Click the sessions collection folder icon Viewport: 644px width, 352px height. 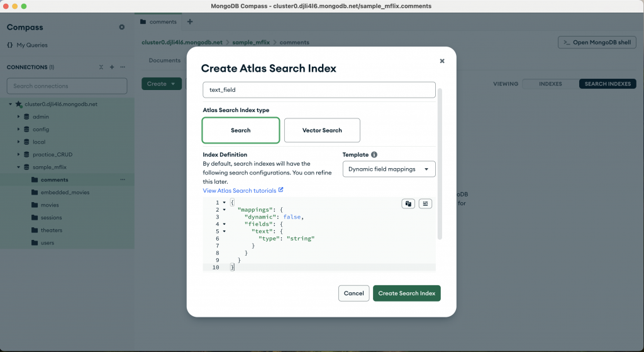click(x=35, y=217)
